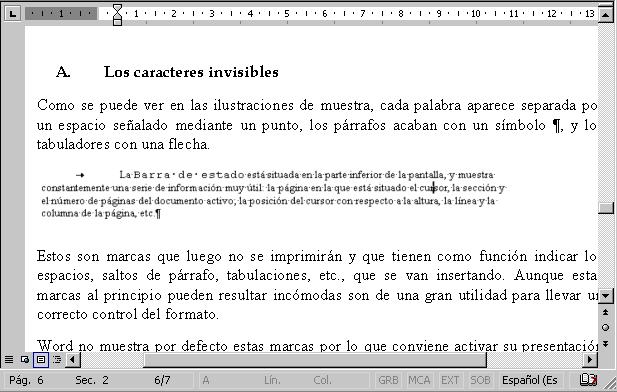This screenshot has height=392, width=617.
Task: Toggle SOB overtype mode indicator
Action: coord(480,380)
